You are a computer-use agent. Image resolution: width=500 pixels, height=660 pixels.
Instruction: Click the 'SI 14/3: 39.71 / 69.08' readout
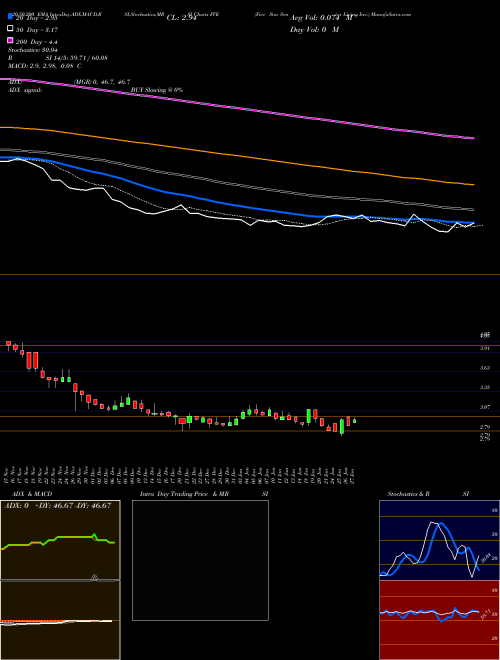(77, 58)
